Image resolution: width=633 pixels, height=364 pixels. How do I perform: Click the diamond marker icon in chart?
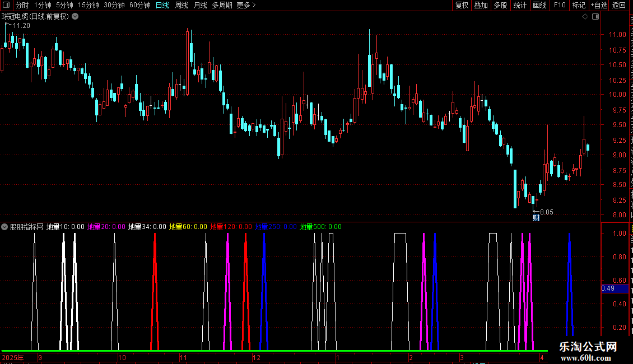pos(585,17)
